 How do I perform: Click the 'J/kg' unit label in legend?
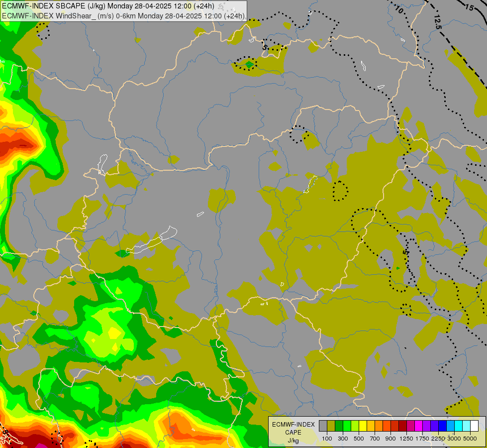(293, 441)
